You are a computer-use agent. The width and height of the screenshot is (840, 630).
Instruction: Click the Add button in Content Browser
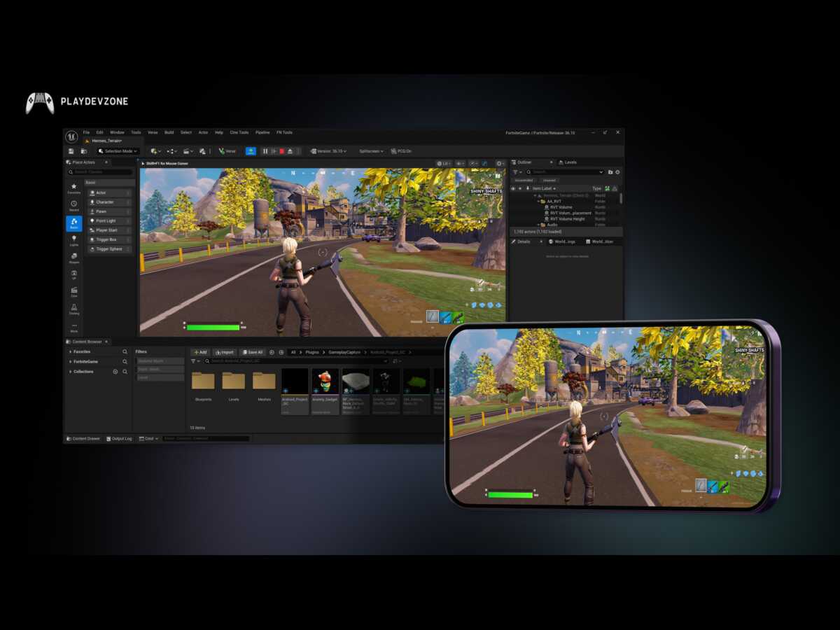[x=200, y=352]
